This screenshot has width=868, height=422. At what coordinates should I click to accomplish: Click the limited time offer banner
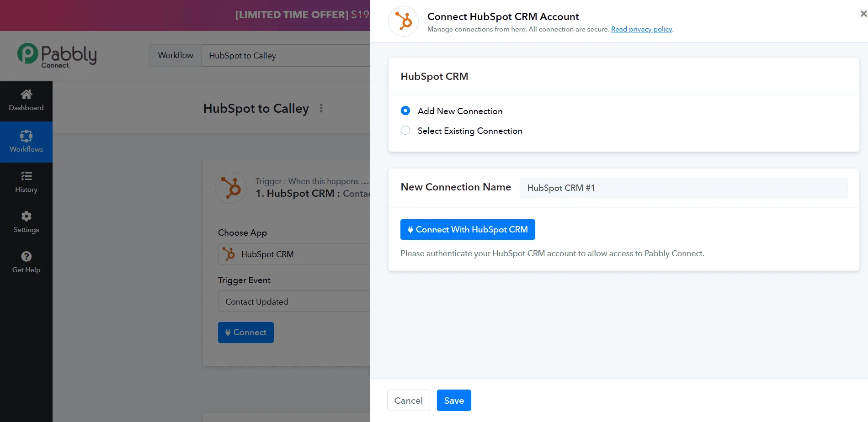tap(185, 15)
